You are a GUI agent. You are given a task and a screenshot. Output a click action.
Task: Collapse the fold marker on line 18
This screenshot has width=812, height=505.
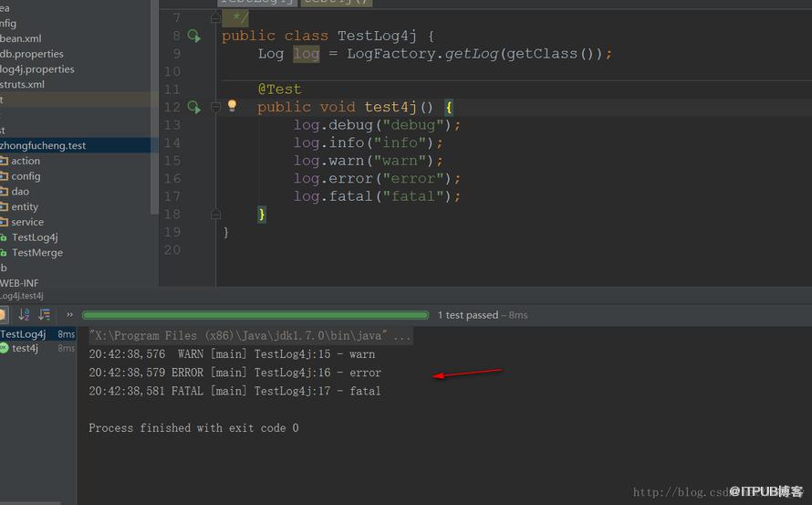point(216,214)
